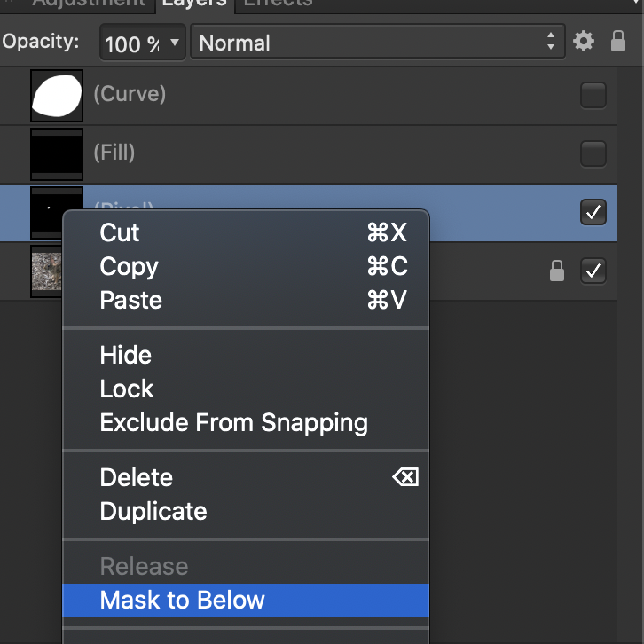
Task: Select Paste in the context menu
Action: (x=131, y=300)
